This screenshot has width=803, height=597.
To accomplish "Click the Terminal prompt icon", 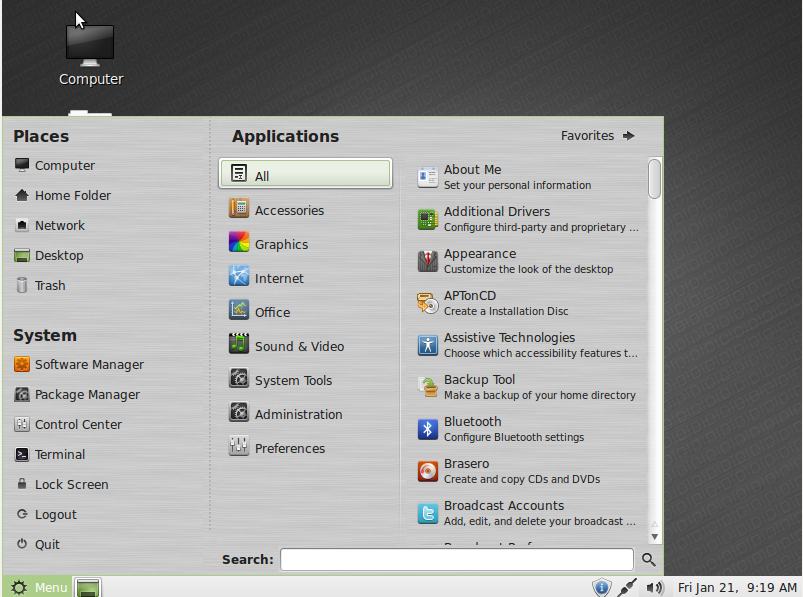I will click(22, 454).
